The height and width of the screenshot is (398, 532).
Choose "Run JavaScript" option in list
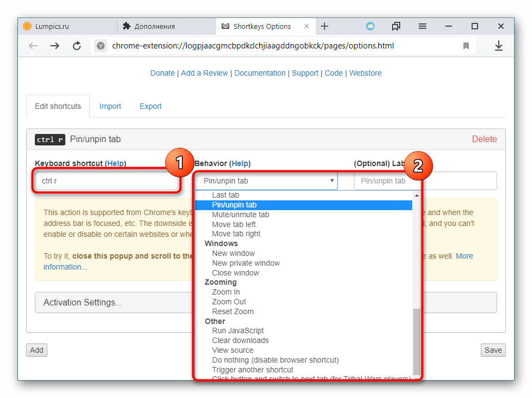tap(238, 330)
